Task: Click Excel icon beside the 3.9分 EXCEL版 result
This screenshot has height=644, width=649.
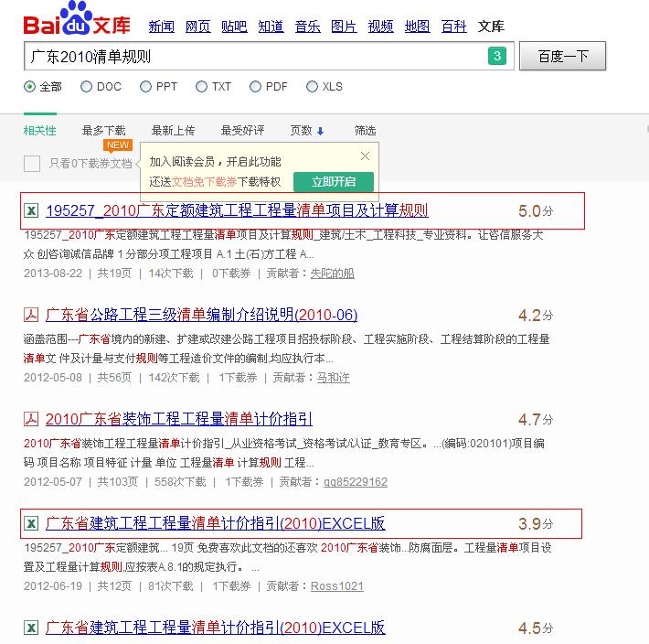Action: pyautogui.click(x=31, y=523)
